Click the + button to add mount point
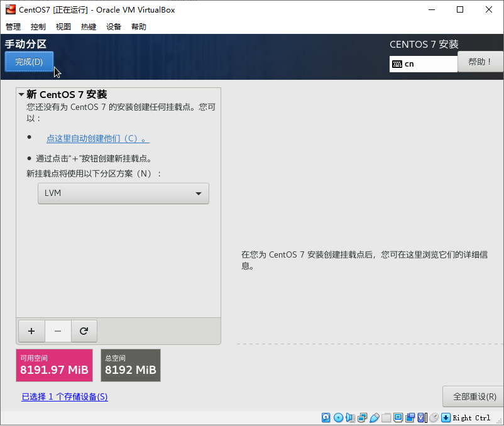Viewport: 504px width, 426px height. (31, 330)
